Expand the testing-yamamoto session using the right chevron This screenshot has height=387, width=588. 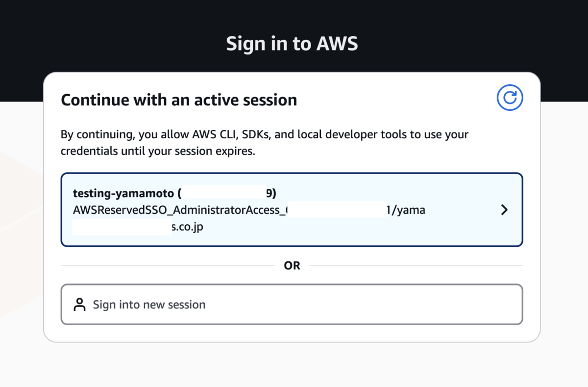click(x=504, y=210)
